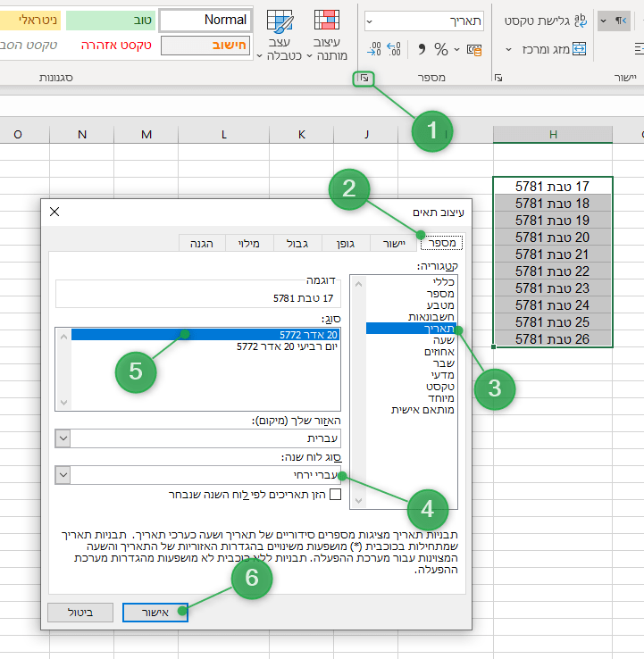
Task: Expand the accounting format dropdown arrow
Action: (x=457, y=50)
